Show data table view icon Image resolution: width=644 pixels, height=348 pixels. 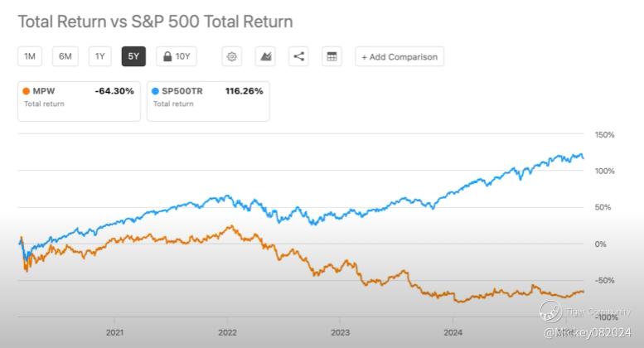pyautogui.click(x=332, y=56)
